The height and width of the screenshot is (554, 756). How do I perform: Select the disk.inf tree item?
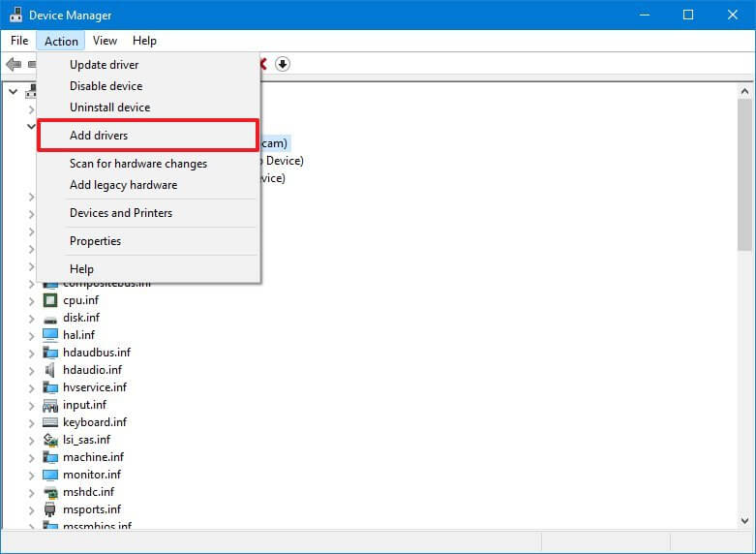pyautogui.click(x=81, y=318)
